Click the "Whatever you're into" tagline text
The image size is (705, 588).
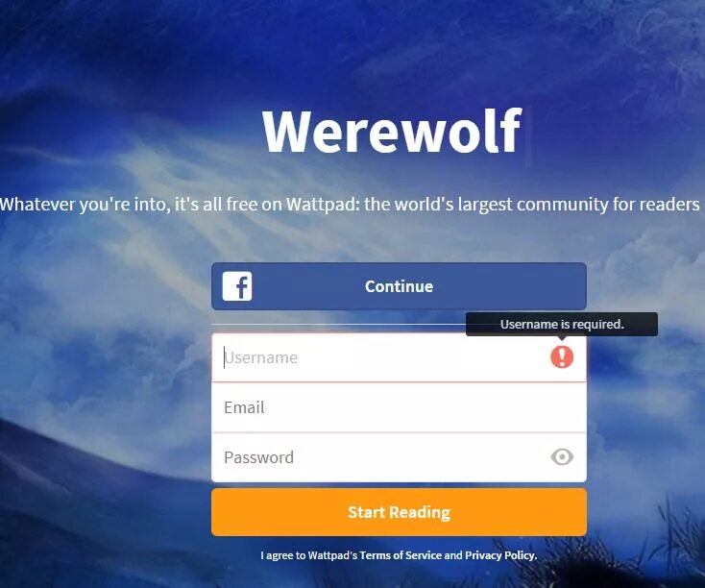pos(350,205)
